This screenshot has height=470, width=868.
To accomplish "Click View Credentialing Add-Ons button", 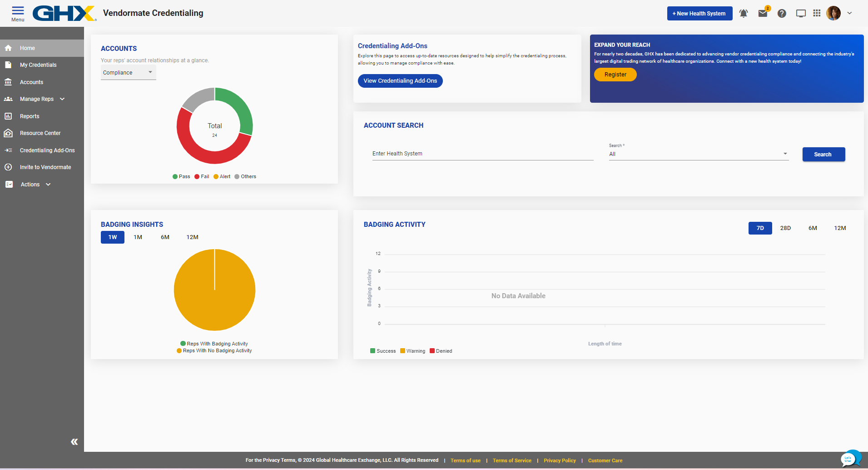I will (400, 81).
